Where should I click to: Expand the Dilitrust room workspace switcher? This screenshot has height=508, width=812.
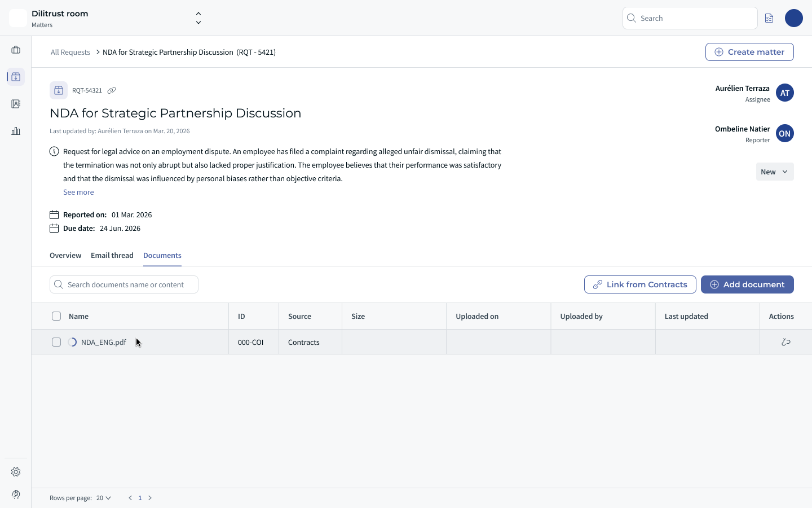(x=198, y=18)
